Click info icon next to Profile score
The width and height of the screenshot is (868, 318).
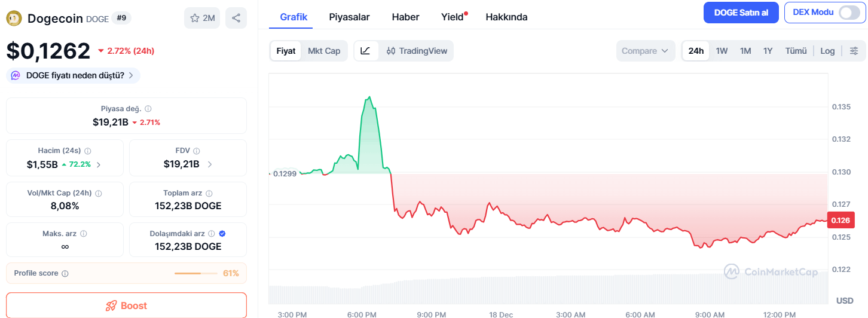(x=65, y=273)
